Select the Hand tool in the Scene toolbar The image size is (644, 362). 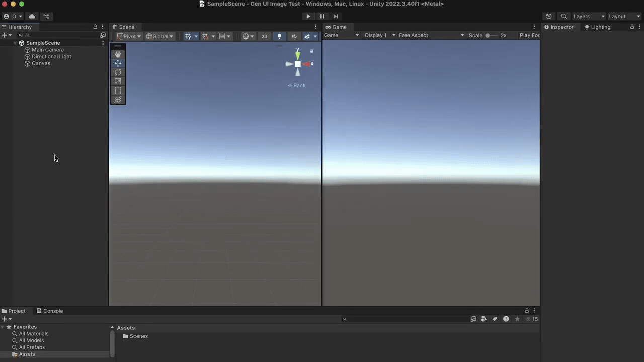[x=117, y=54]
